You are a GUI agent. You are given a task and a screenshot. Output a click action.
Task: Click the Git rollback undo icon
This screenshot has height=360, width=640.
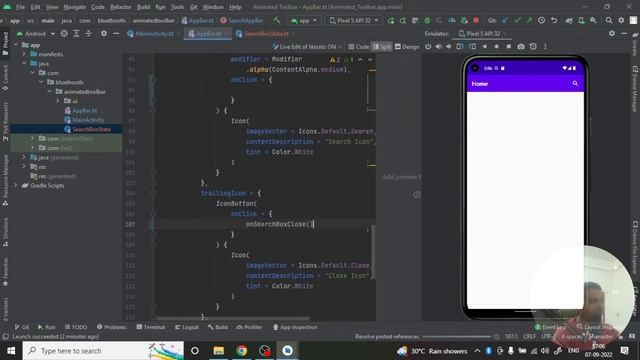[x=554, y=20]
